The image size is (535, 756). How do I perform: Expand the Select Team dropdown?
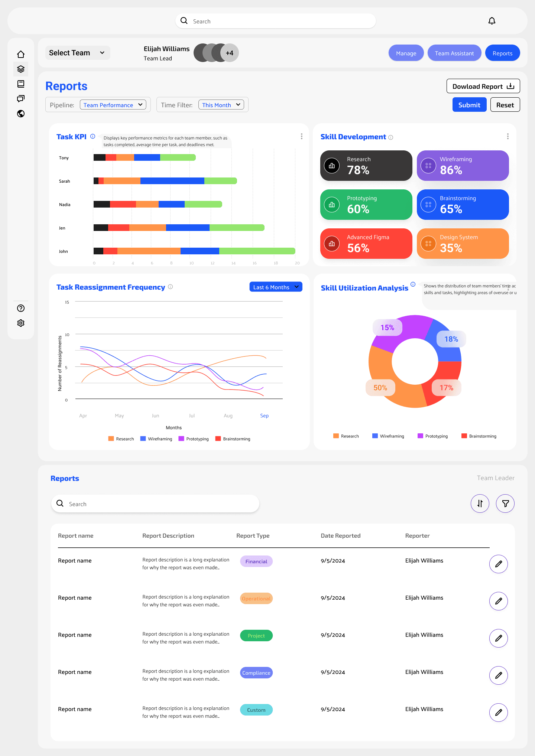pos(77,53)
